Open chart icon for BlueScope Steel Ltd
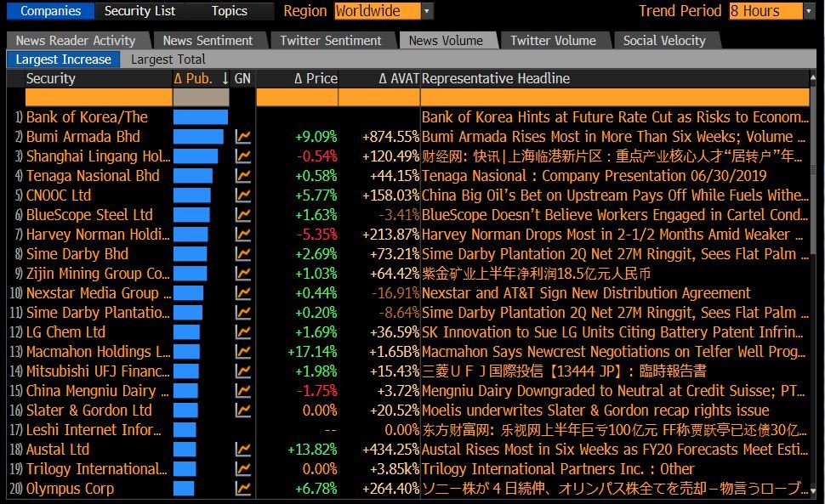Image resolution: width=825 pixels, height=504 pixels. [242, 214]
